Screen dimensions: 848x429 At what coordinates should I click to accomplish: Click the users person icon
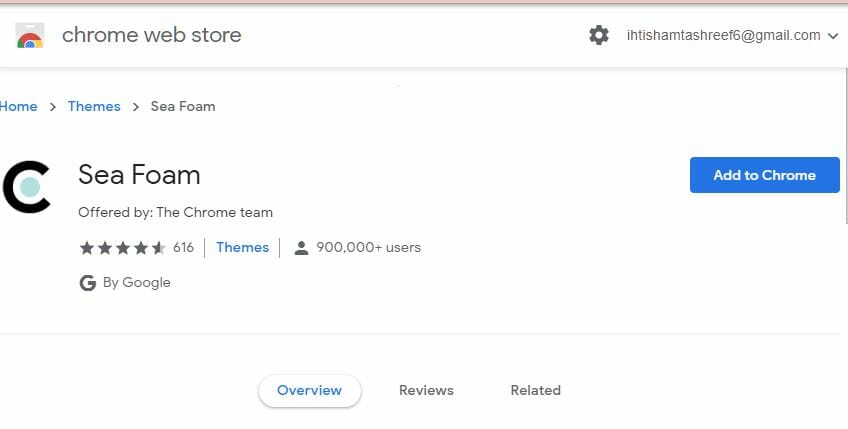coord(301,248)
